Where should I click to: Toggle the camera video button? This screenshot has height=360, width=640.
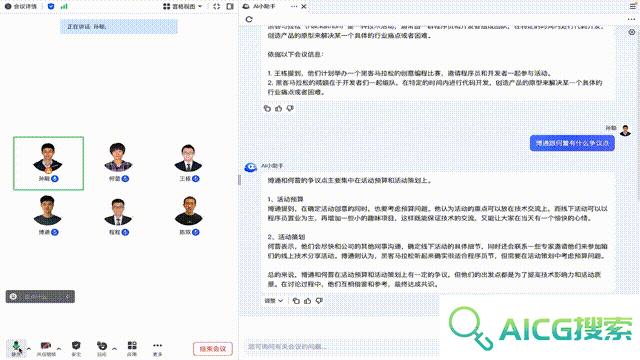click(x=46, y=349)
